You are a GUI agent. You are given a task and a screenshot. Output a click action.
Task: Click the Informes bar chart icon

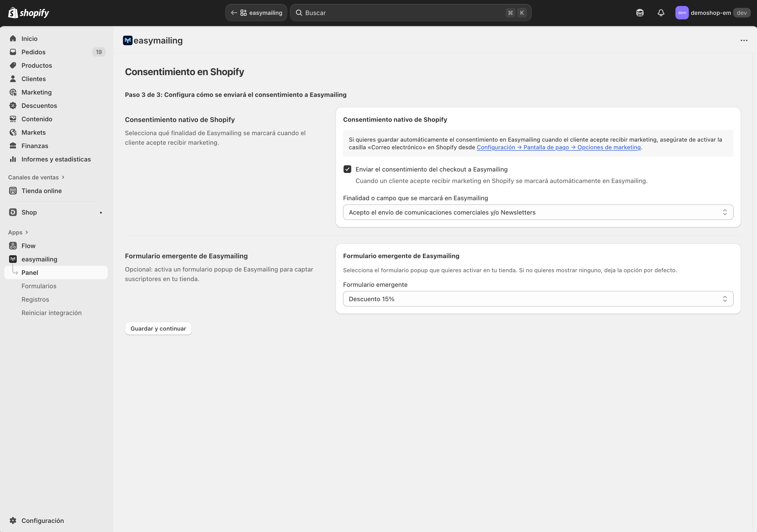click(13, 159)
